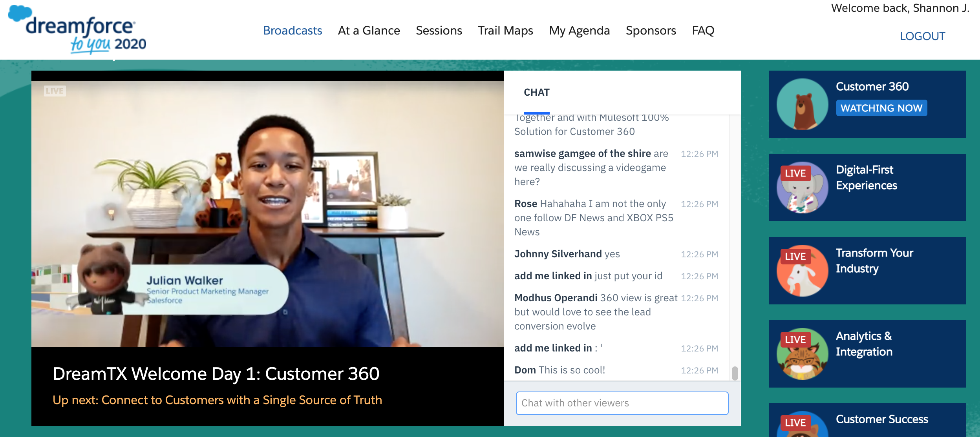Click the Up next session text
980x437 pixels.
pos(217,400)
